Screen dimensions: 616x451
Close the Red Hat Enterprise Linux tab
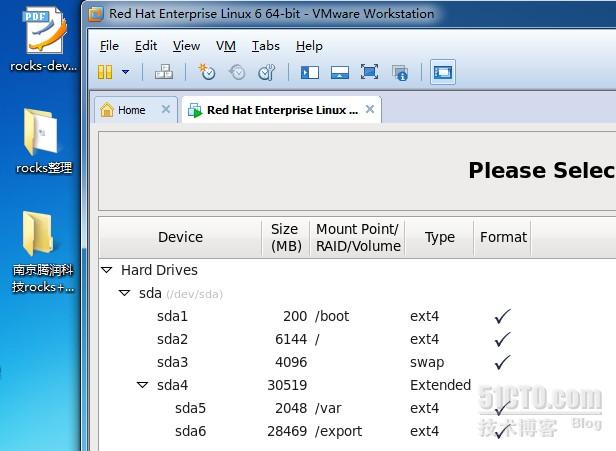point(370,109)
